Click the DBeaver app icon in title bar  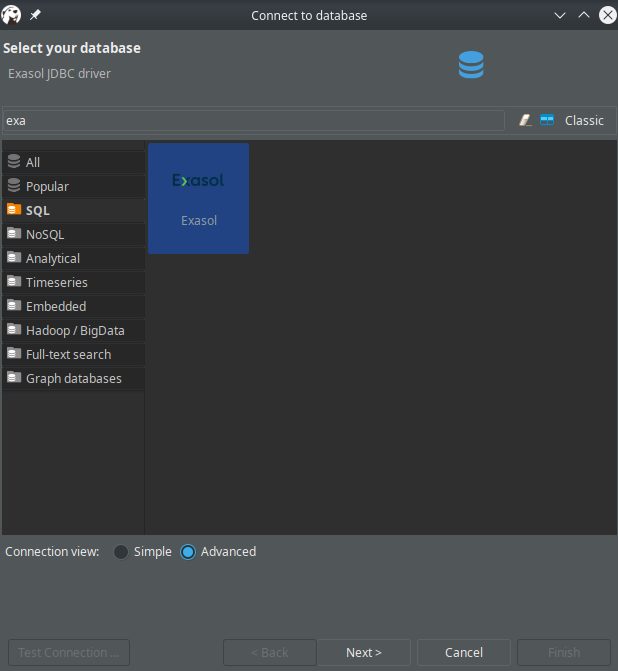pos(11,15)
